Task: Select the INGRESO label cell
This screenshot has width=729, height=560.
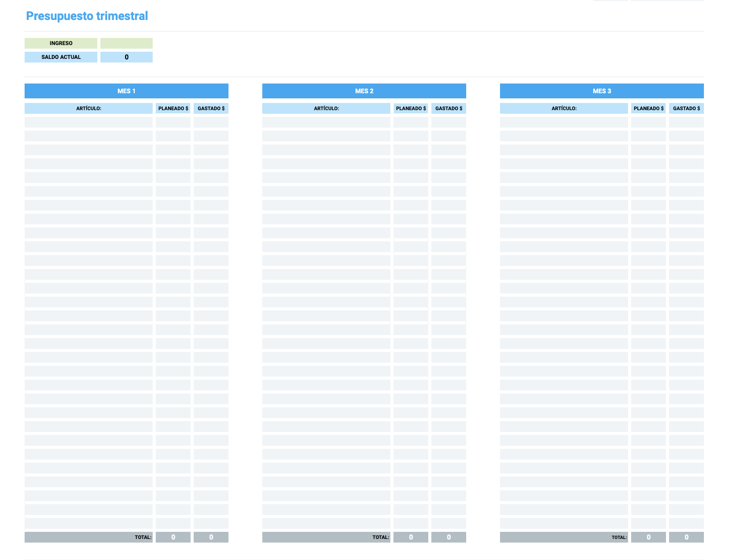Action: [61, 44]
